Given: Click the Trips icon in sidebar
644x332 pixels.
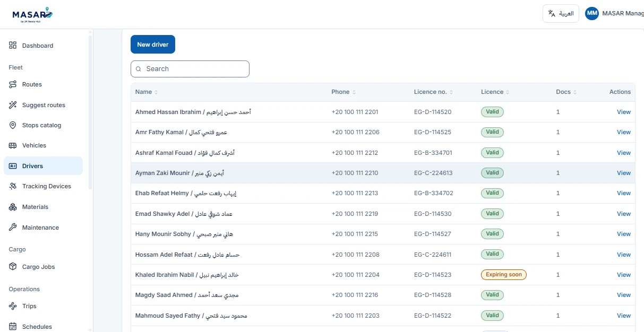Looking at the screenshot, I should tap(13, 306).
